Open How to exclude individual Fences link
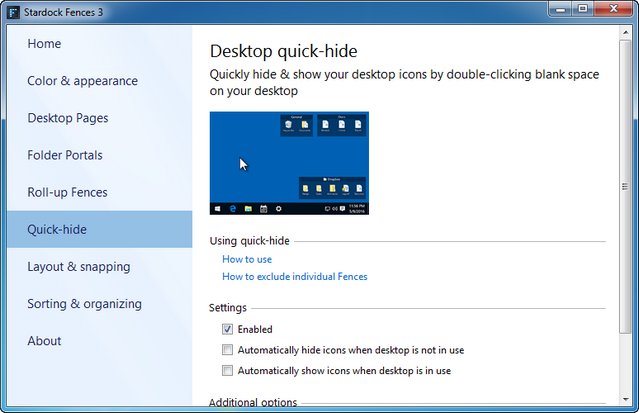 [x=294, y=277]
